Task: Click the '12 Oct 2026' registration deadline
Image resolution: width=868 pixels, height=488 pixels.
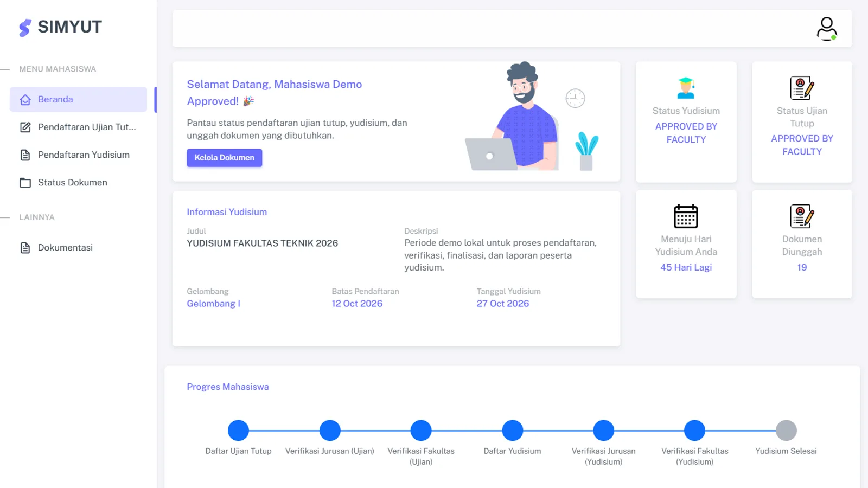Action: coord(357,304)
